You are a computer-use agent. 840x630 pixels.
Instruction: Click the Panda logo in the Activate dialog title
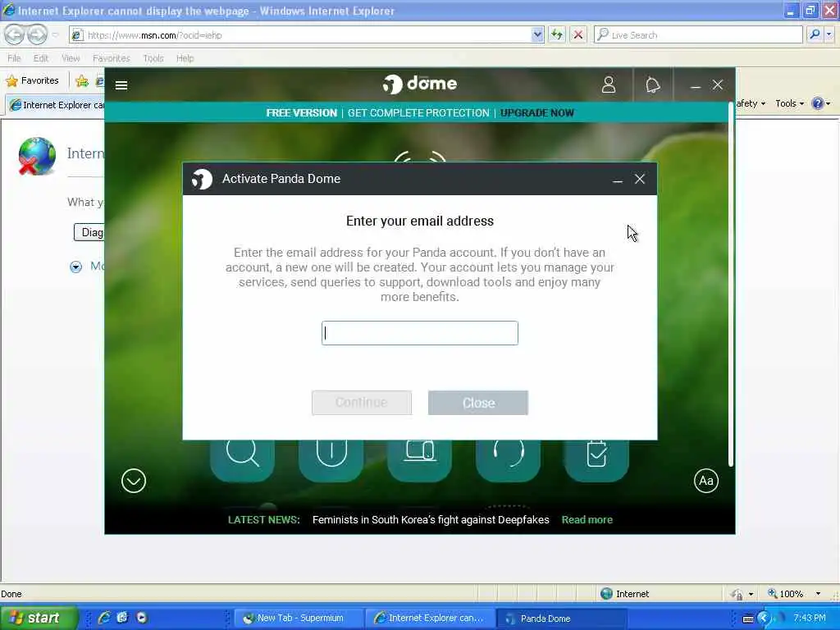(x=202, y=179)
